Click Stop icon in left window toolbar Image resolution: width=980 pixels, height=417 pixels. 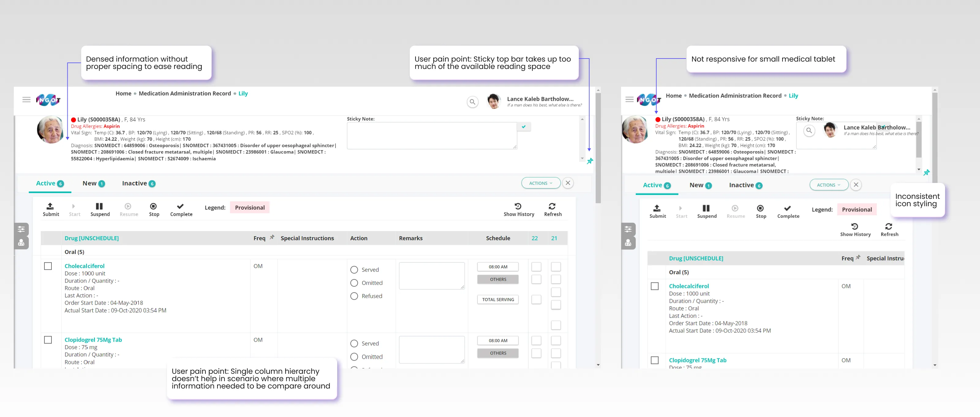153,206
